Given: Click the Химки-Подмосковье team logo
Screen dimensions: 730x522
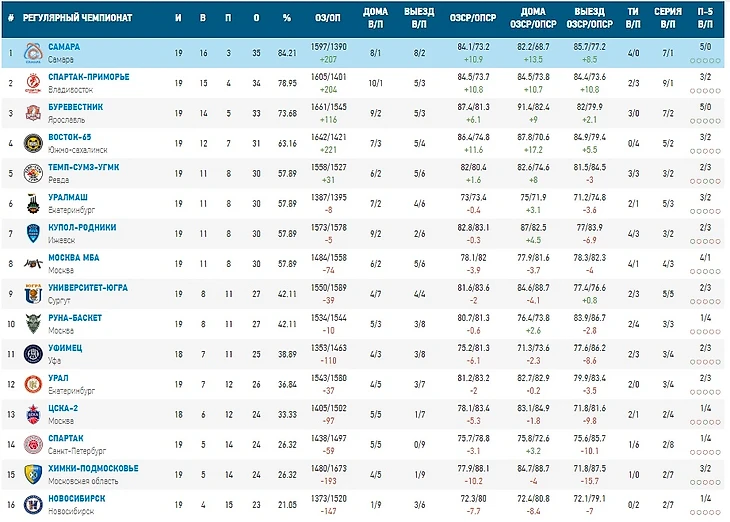Looking at the screenshot, I should click(34, 473).
